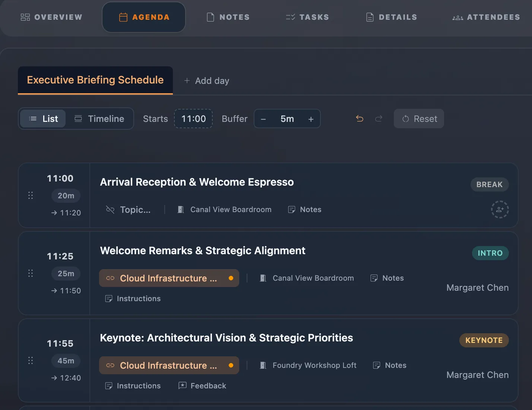
Task: Open Notes for the Keynote
Action: 390,365
